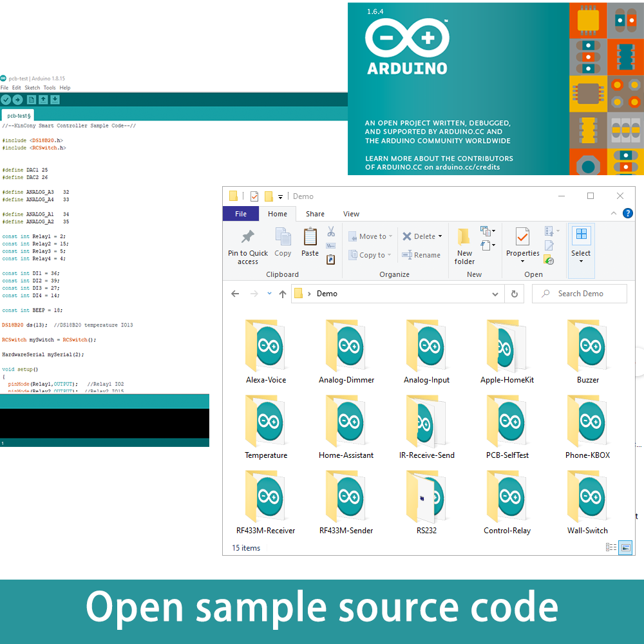Switch to the View ribbon tab
This screenshot has width=644, height=644.
[x=351, y=214]
